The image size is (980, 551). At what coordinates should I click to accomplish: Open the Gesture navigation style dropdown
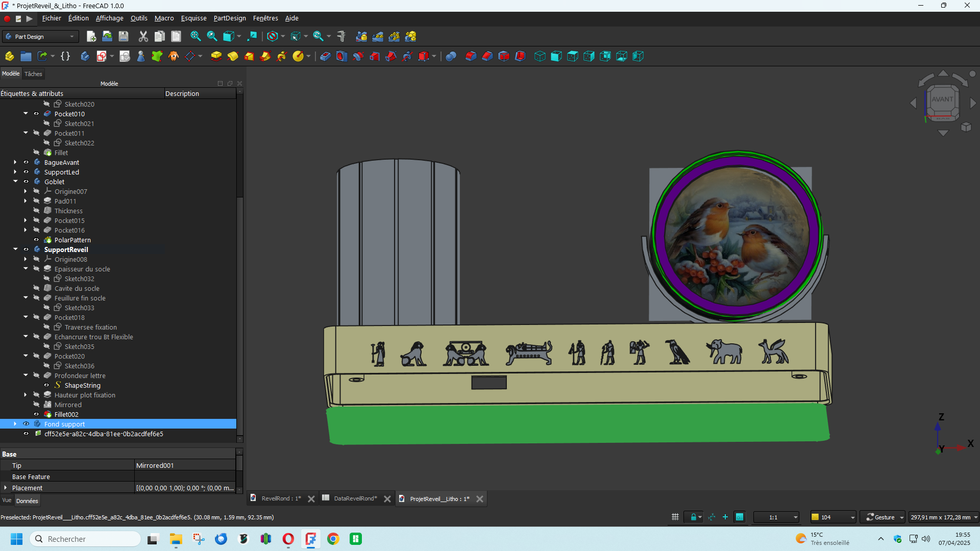point(883,517)
